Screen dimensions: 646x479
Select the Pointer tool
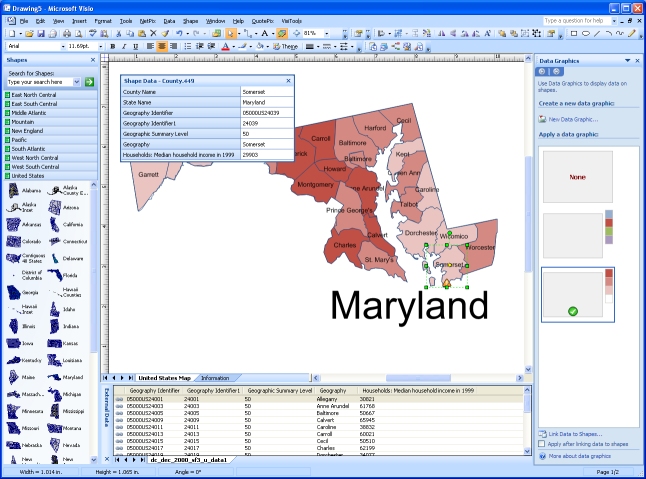pos(231,34)
